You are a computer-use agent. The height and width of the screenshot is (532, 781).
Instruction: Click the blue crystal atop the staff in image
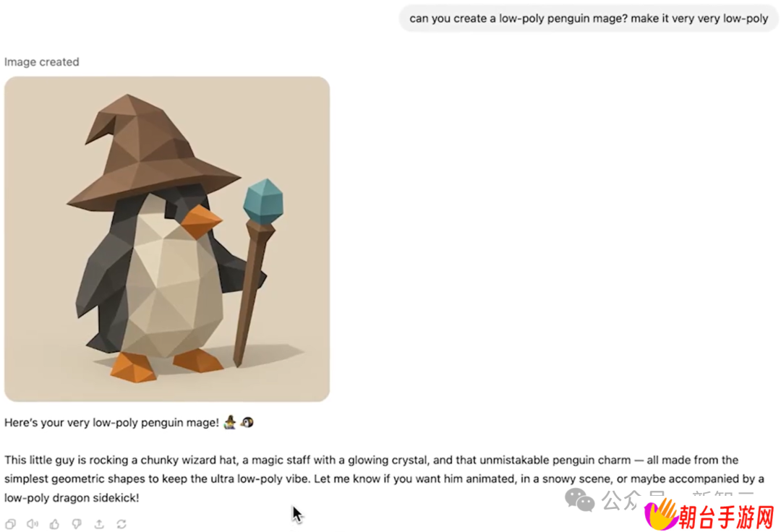pyautogui.click(x=263, y=202)
